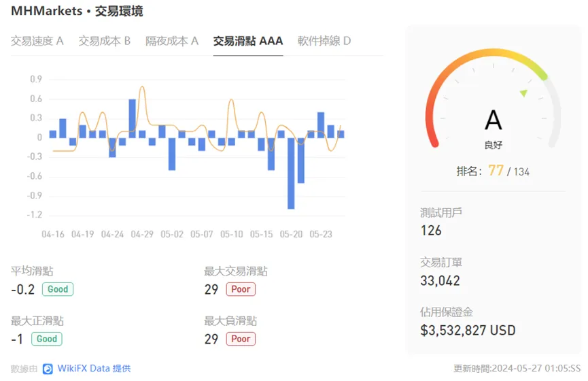Click the 04-16 date label on axis
Screen dimensions: 588x381
pyautogui.click(x=53, y=234)
